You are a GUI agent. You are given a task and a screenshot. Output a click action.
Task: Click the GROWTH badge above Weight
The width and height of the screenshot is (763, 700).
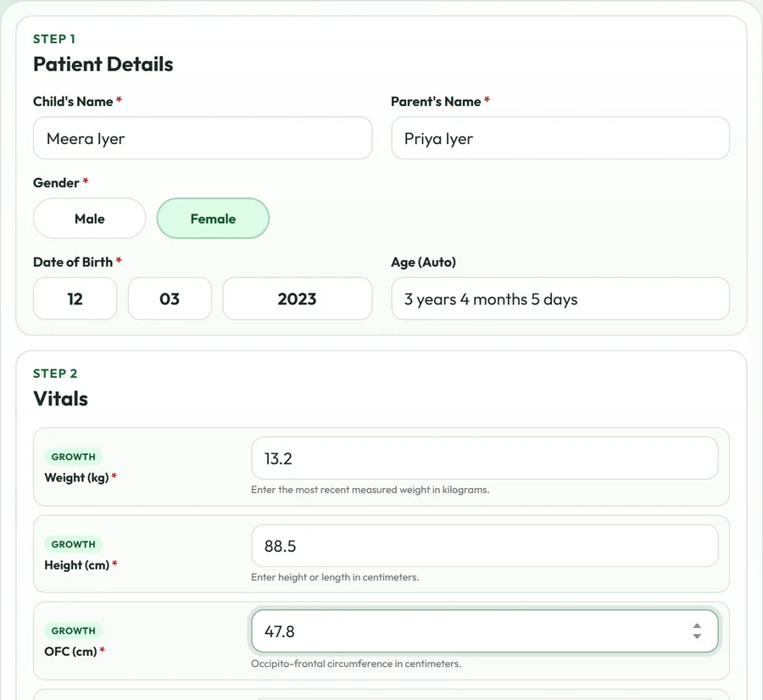coord(74,457)
